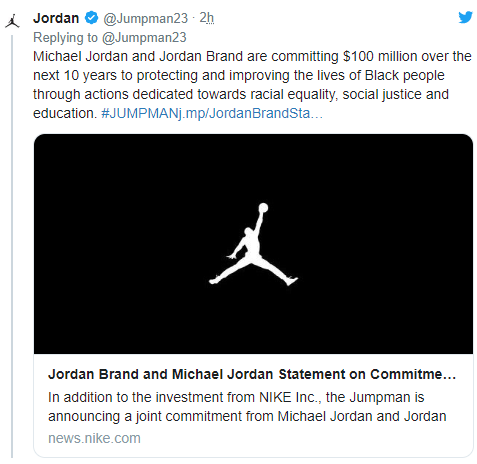Open the Jumpman profile avatar icon
This screenshot has height=464, width=477.
(x=12, y=21)
